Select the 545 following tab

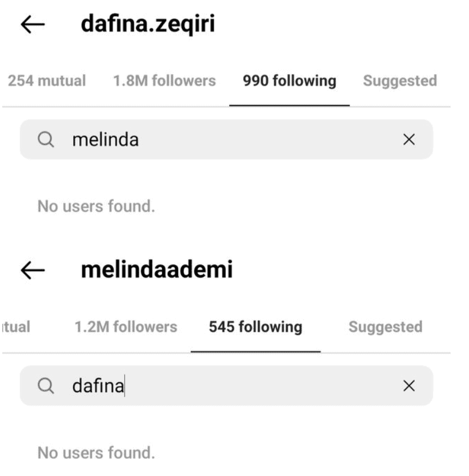pos(255,327)
